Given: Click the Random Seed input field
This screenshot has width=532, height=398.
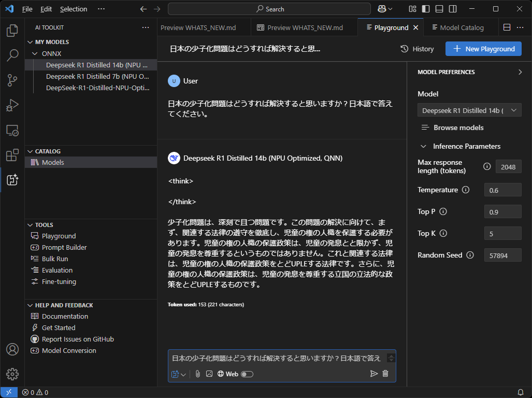Looking at the screenshot, I should pos(502,255).
